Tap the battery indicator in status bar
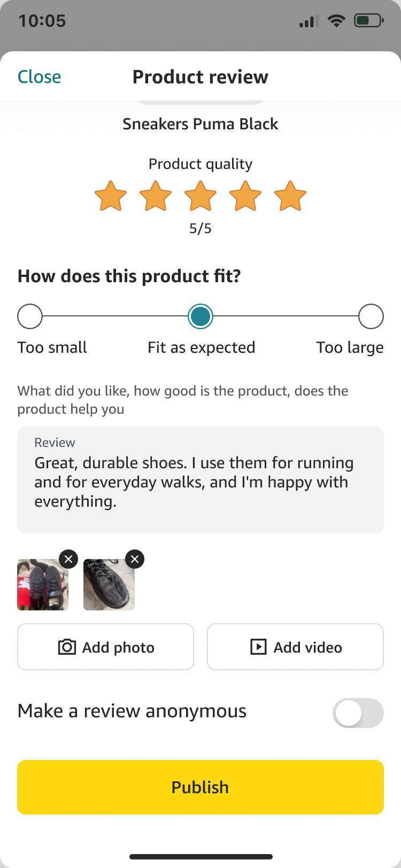 click(369, 21)
